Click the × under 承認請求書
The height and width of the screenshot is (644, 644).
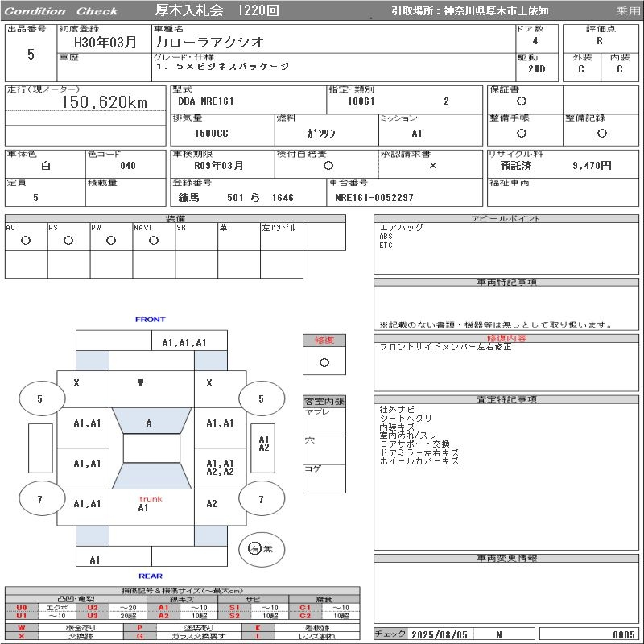click(x=433, y=166)
